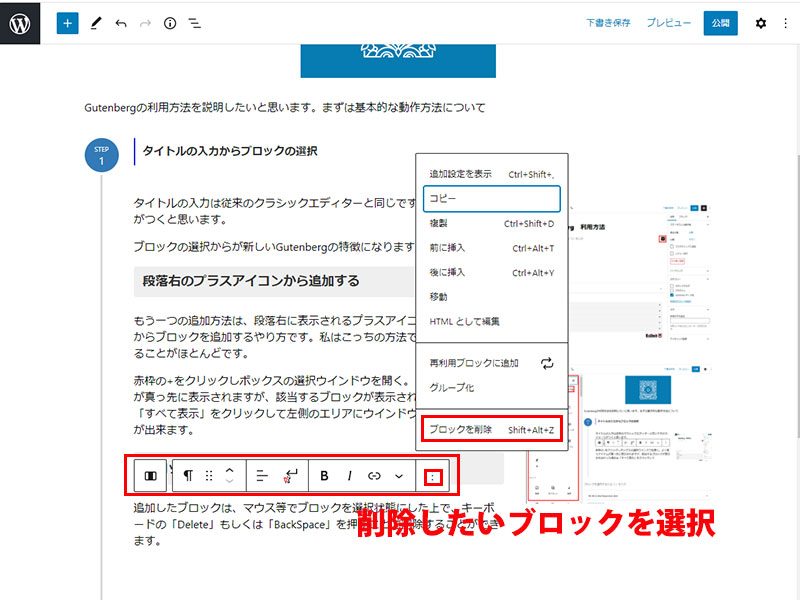Expand more rich text controls chevron
800x600 pixels.
click(x=399, y=476)
